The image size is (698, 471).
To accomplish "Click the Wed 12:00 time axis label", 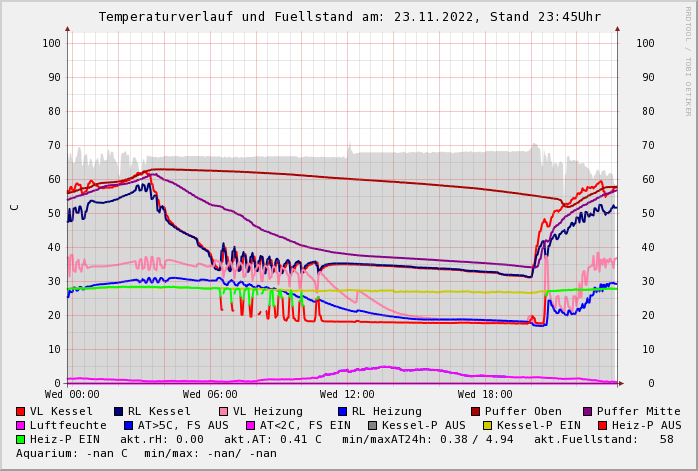I will click(x=347, y=395).
